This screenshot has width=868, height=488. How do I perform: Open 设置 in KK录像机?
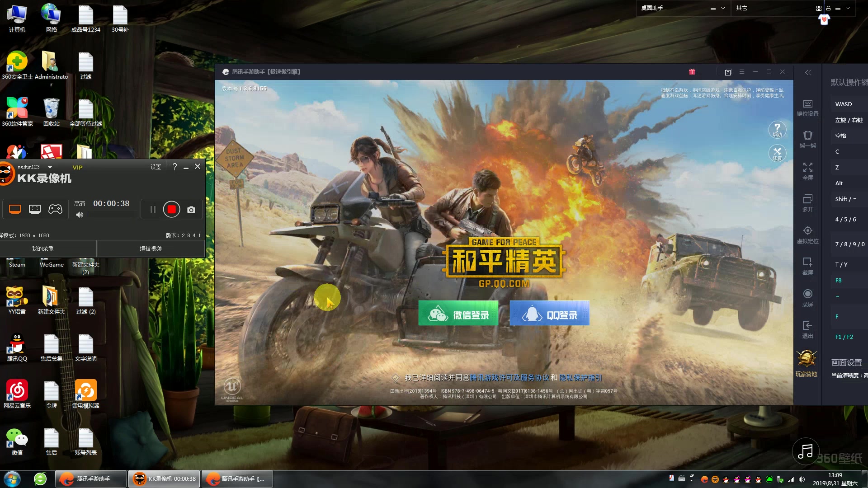pos(156,167)
